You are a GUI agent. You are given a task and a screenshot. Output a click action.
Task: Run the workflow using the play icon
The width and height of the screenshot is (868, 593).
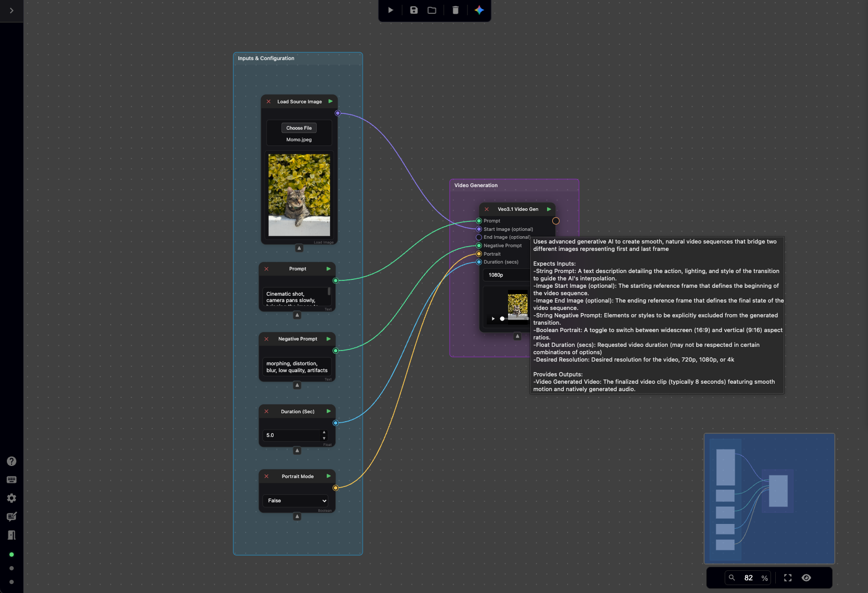(x=390, y=10)
